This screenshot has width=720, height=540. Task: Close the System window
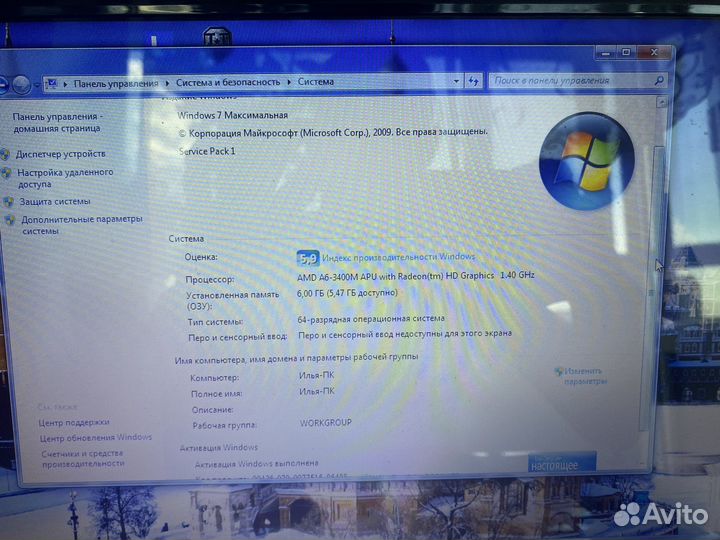tap(654, 52)
